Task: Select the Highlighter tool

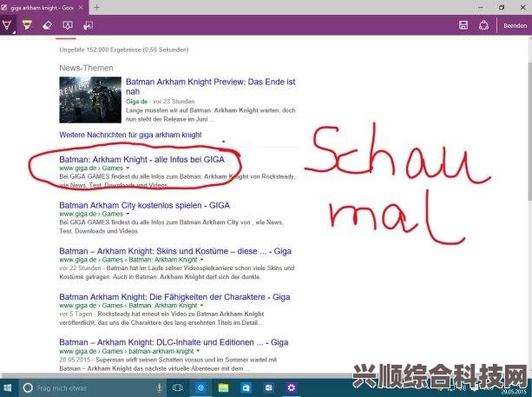Action: tap(27, 25)
